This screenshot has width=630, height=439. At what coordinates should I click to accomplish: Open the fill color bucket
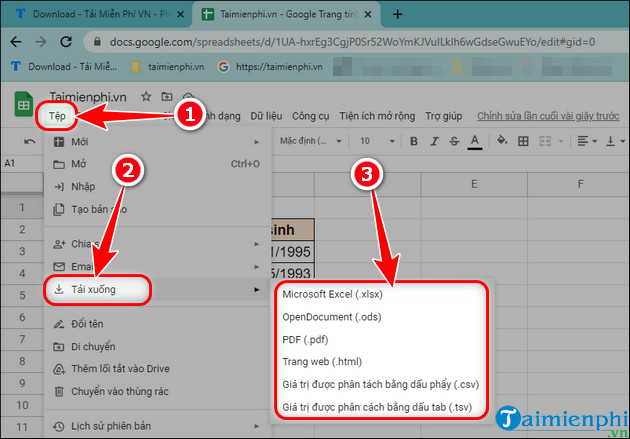coord(502,141)
